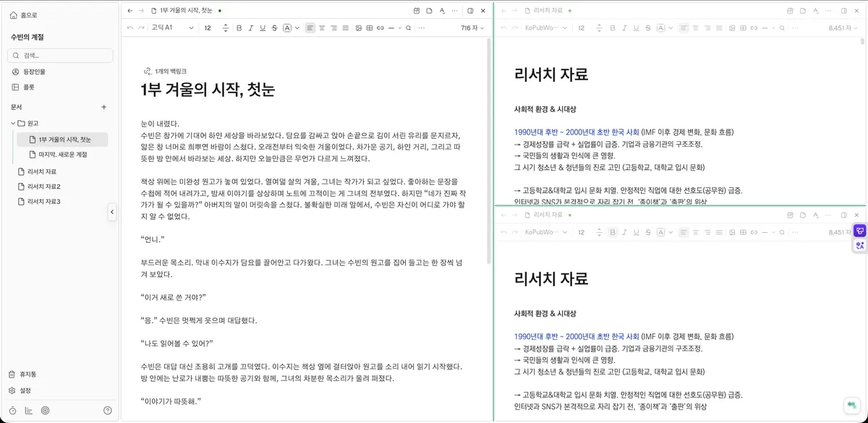The height and width of the screenshot is (423, 868).
Task: Open the timer icon in sidebar footer
Action: point(12,411)
